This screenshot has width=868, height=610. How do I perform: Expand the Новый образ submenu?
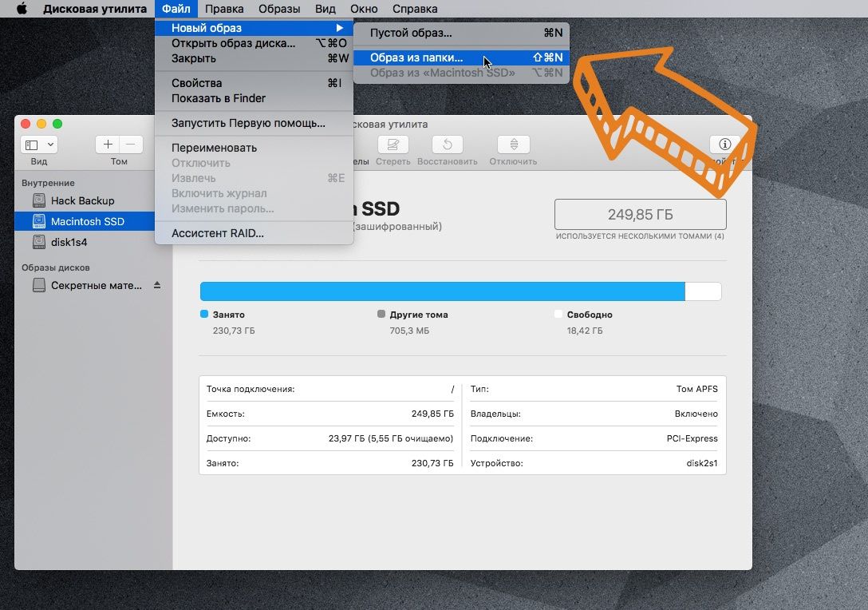click(x=254, y=28)
